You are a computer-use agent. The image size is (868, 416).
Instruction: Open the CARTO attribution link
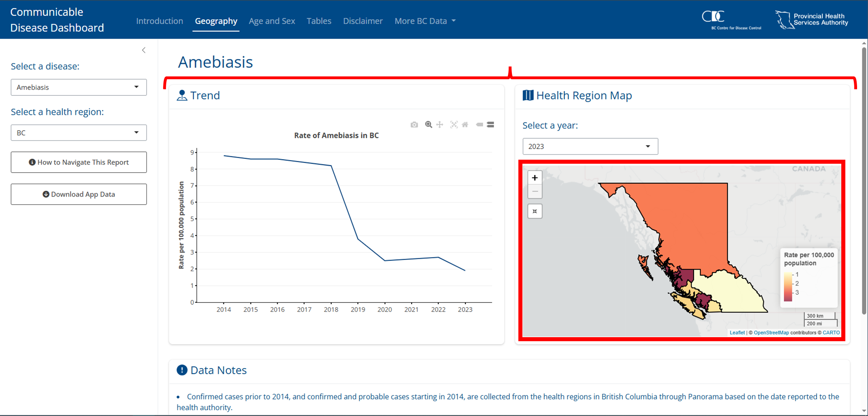click(x=831, y=333)
